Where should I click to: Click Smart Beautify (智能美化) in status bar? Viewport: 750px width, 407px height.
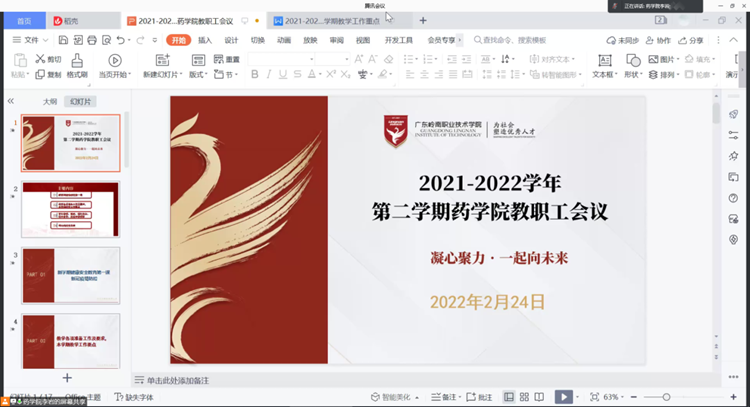[395, 397]
